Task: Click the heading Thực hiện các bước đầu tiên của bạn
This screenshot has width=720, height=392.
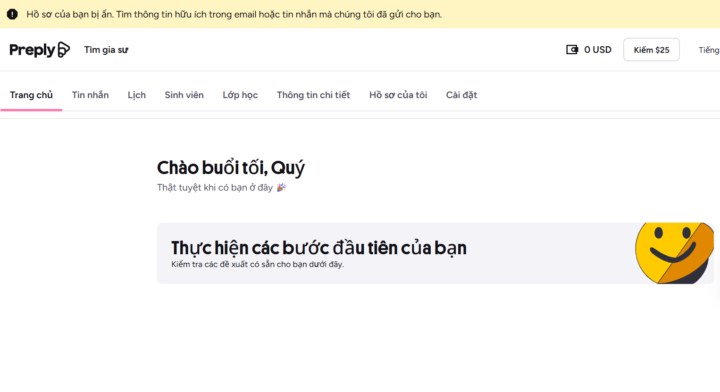Action: [319, 248]
